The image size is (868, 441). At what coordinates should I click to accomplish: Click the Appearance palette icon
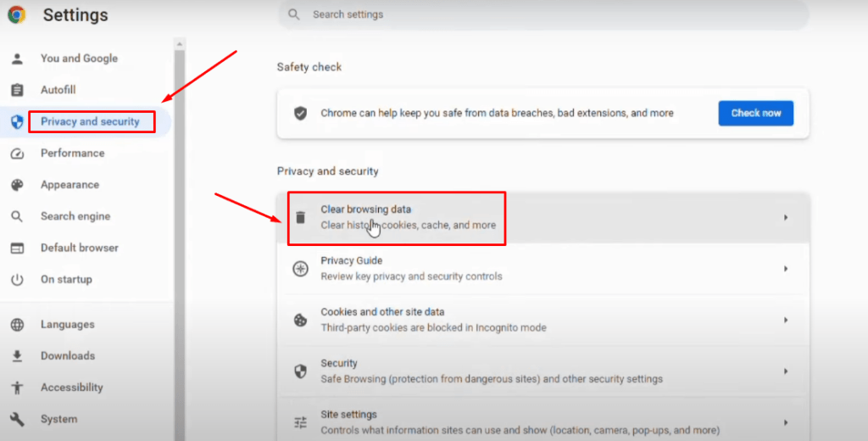coord(17,185)
